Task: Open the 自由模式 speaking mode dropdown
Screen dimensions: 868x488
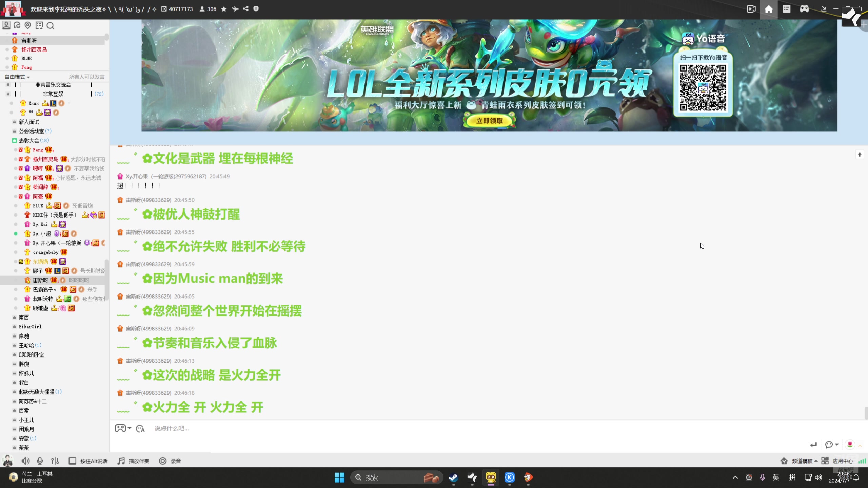Action: click(17, 77)
